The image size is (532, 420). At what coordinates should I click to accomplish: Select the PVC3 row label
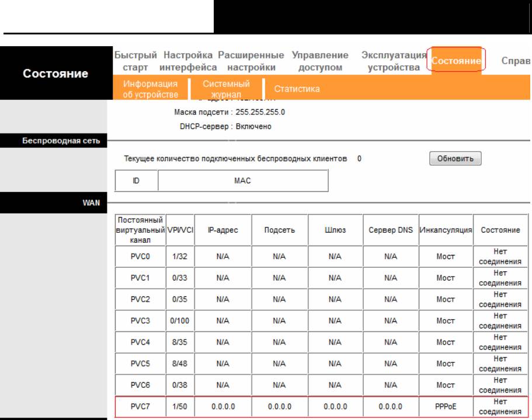pos(140,321)
